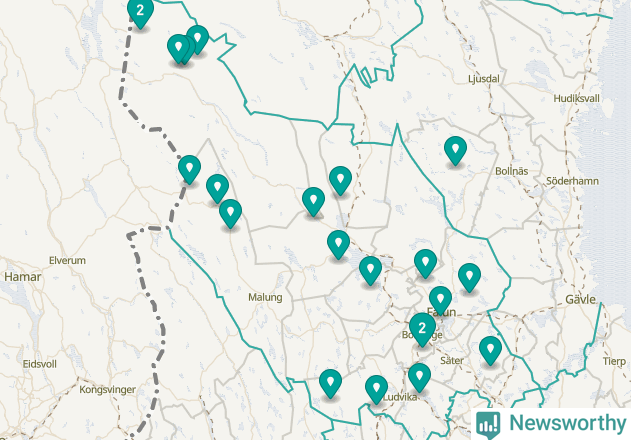
Task: Select the pin east of Säter
Action: [x=490, y=350]
